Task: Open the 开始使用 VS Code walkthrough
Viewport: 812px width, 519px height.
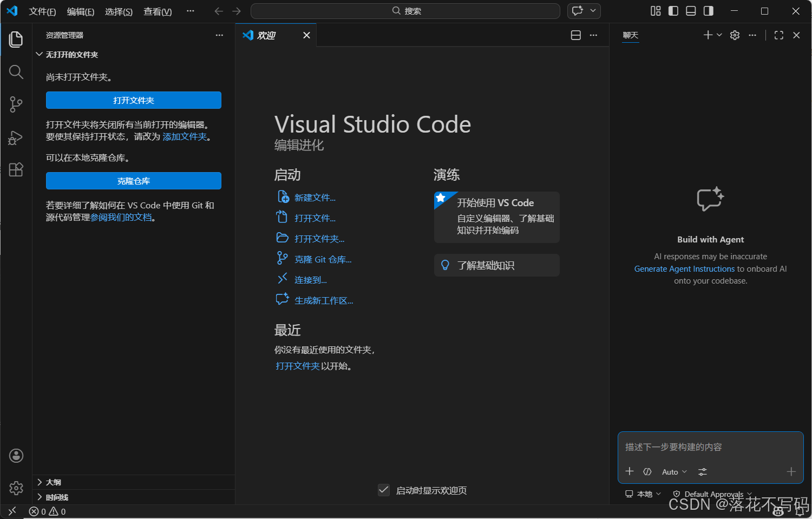Action: pyautogui.click(x=497, y=217)
